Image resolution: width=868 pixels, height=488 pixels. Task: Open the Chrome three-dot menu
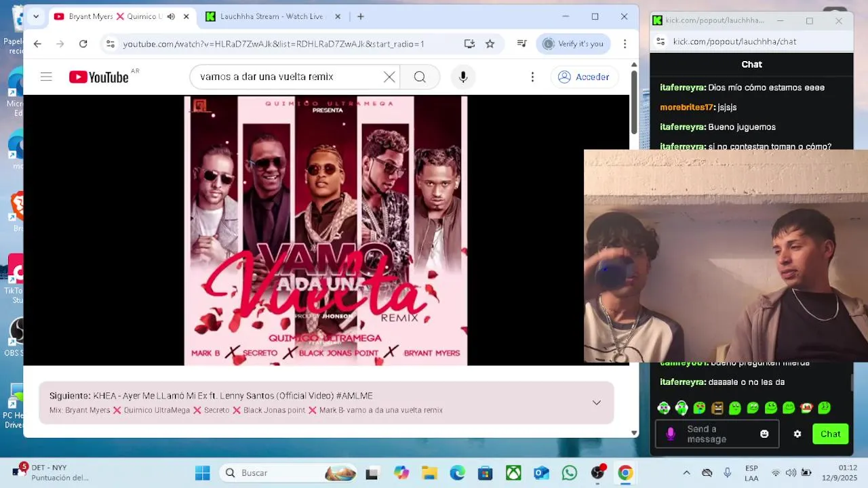[625, 43]
